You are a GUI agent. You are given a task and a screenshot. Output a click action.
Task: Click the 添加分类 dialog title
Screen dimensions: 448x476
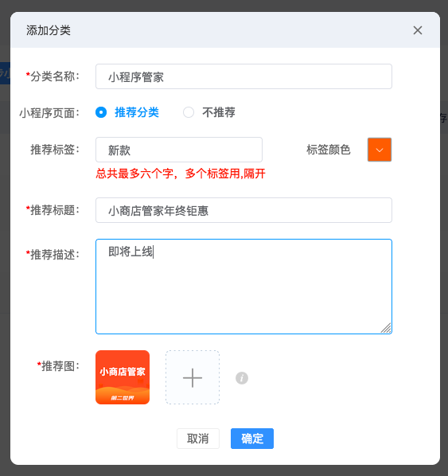[49, 30]
